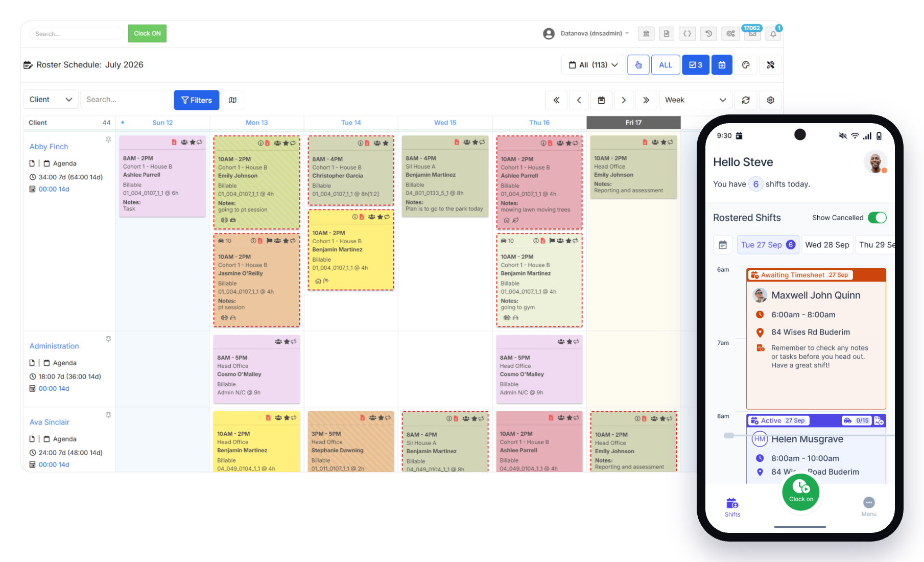Toggle the selected-shifts checkbox button showing 3
924x562 pixels.
pos(696,65)
